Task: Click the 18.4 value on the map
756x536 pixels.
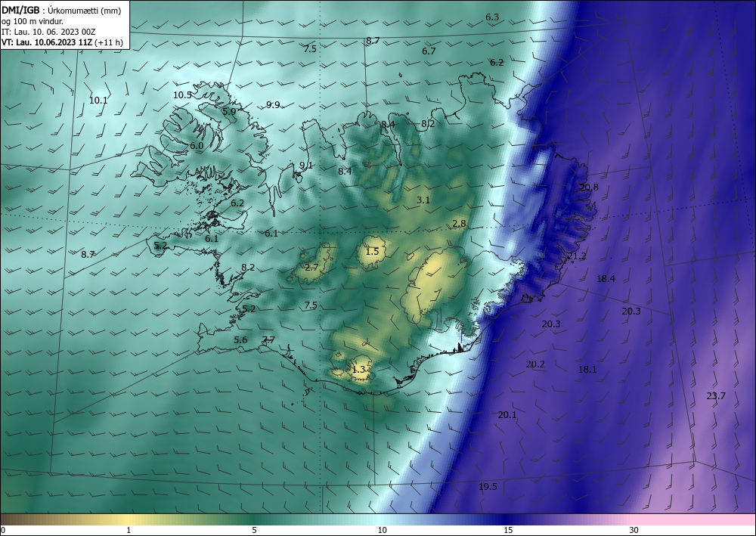Action: (x=606, y=279)
